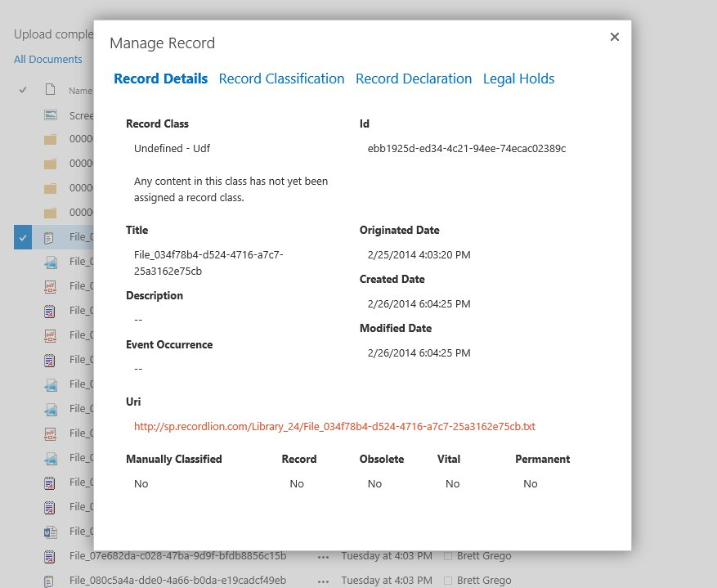
Task: Uncheck the selected file row checkbox
Action: 23,238
